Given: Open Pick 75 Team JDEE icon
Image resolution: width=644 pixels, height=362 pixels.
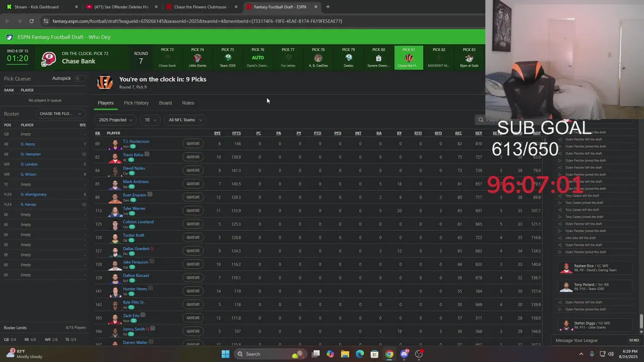Looking at the screenshot, I should tap(228, 58).
